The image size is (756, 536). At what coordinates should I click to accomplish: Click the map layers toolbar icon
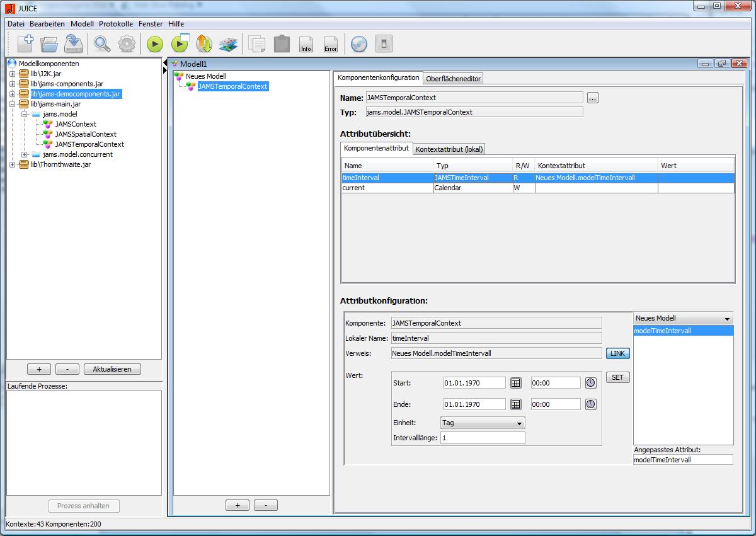(227, 44)
